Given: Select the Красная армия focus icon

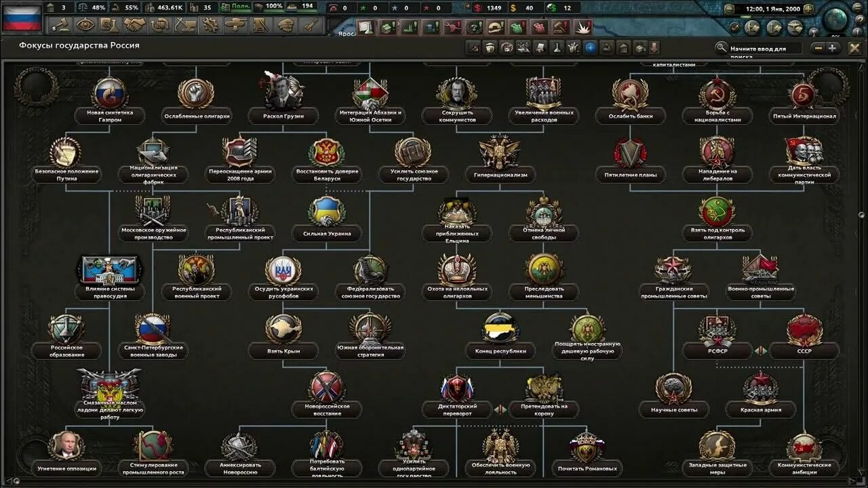Looking at the screenshot, I should pos(761,388).
